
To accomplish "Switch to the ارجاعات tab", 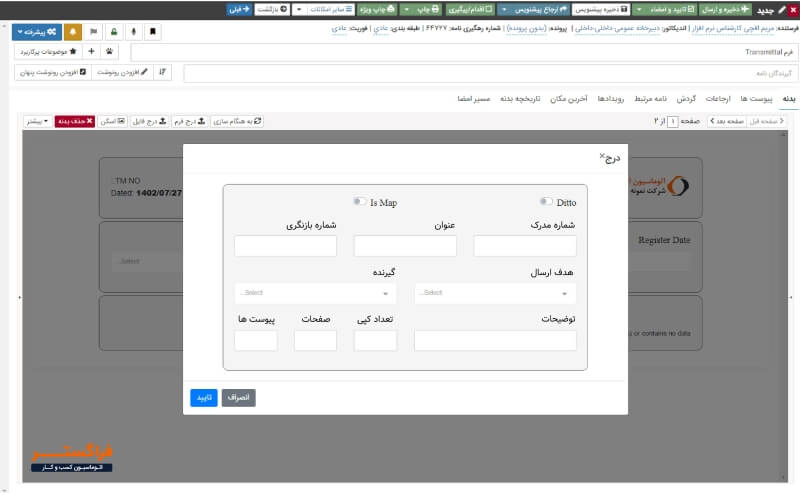I will tap(718, 98).
